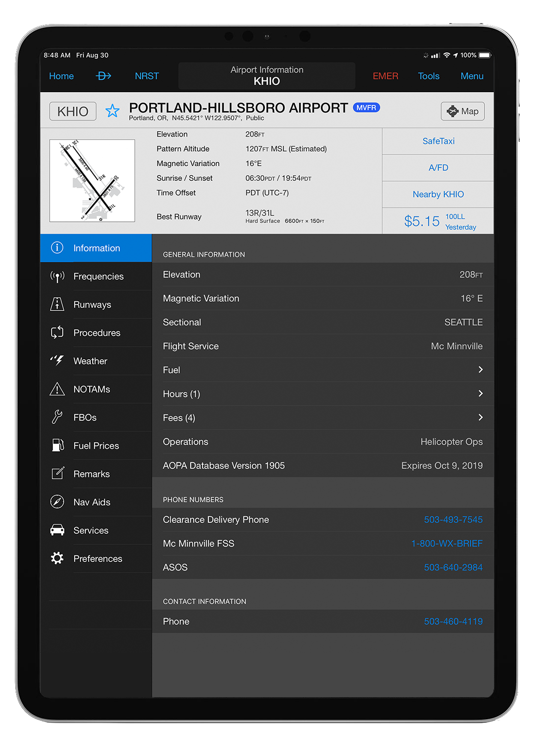Tap the Nav Aids compass icon
The width and height of the screenshot is (536, 756).
tap(57, 502)
